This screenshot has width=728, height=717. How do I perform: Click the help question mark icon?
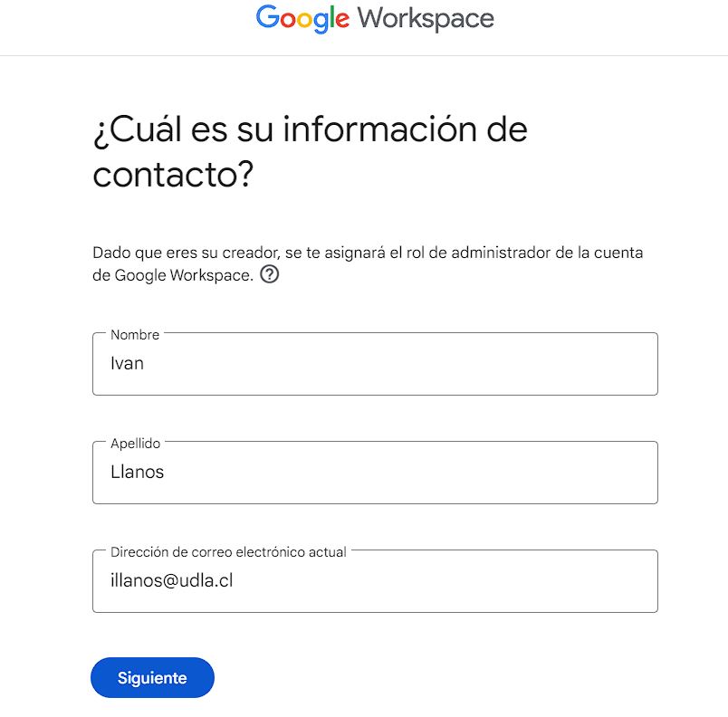point(269,274)
